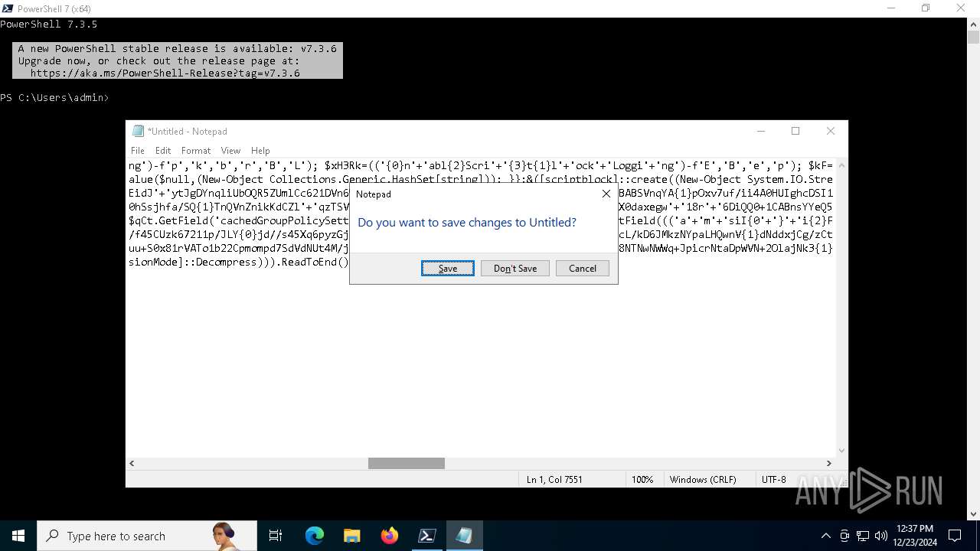Show hidden system tray icons

click(x=825, y=536)
